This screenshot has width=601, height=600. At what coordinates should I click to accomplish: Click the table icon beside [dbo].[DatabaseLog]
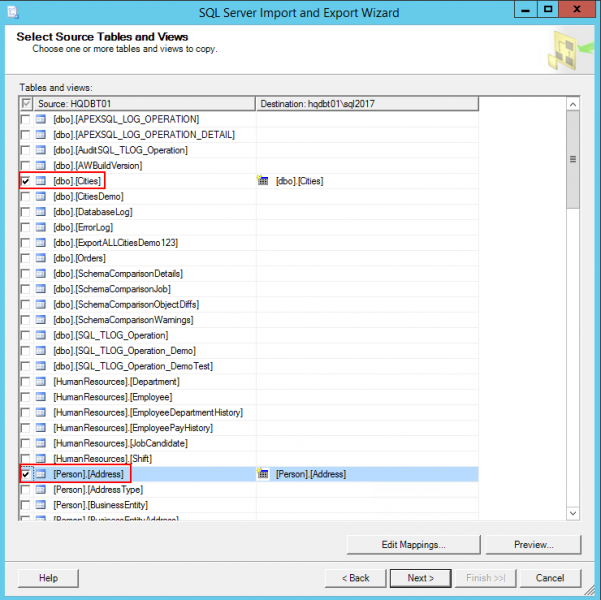click(x=41, y=212)
